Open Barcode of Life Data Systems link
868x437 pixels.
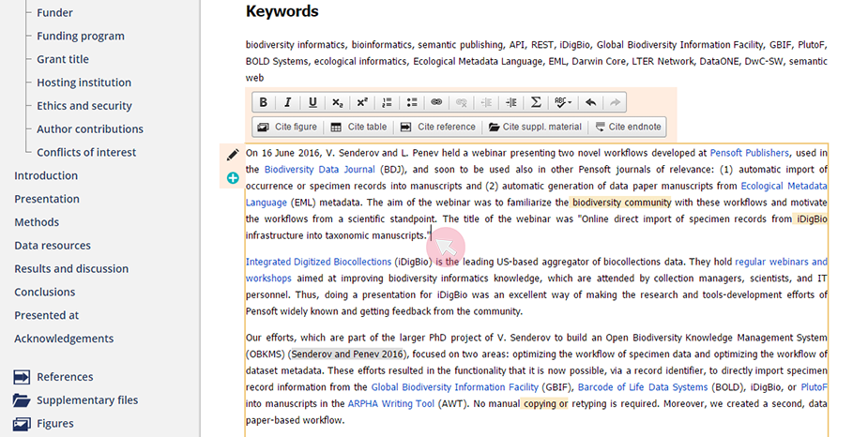pos(643,387)
